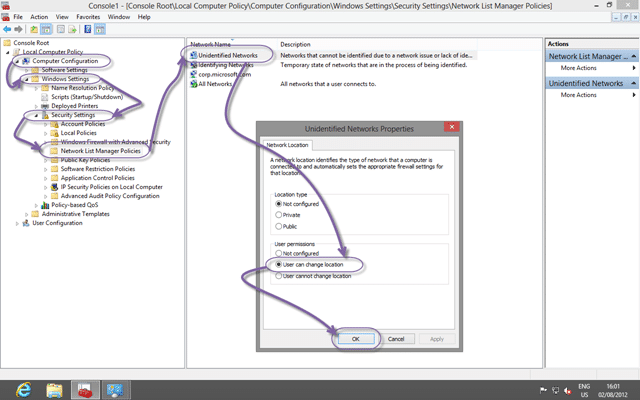Select the Private location type radio

278,215
